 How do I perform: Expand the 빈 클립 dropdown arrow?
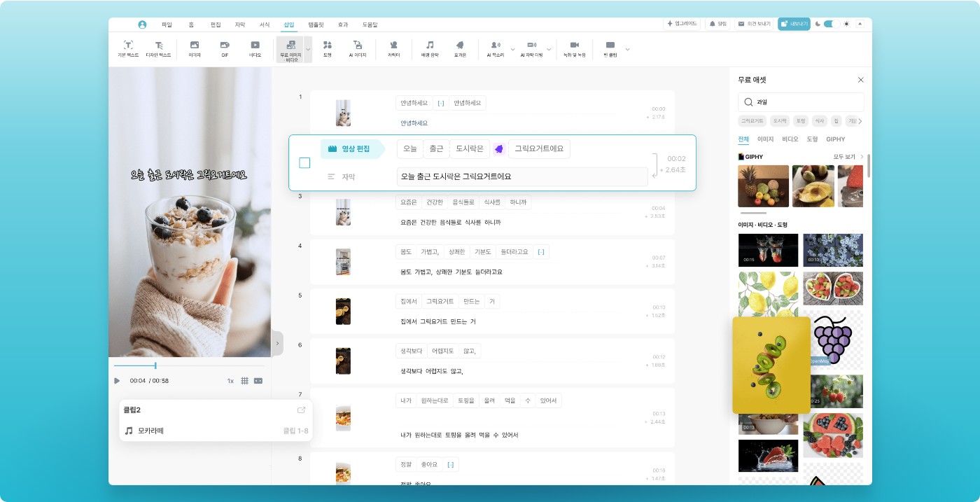(x=627, y=50)
